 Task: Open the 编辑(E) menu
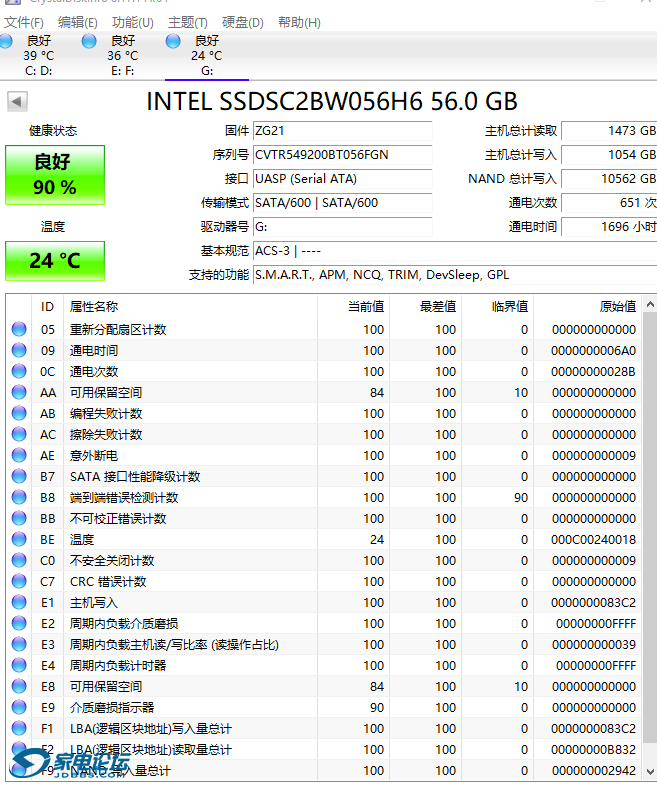pyautogui.click(x=77, y=23)
